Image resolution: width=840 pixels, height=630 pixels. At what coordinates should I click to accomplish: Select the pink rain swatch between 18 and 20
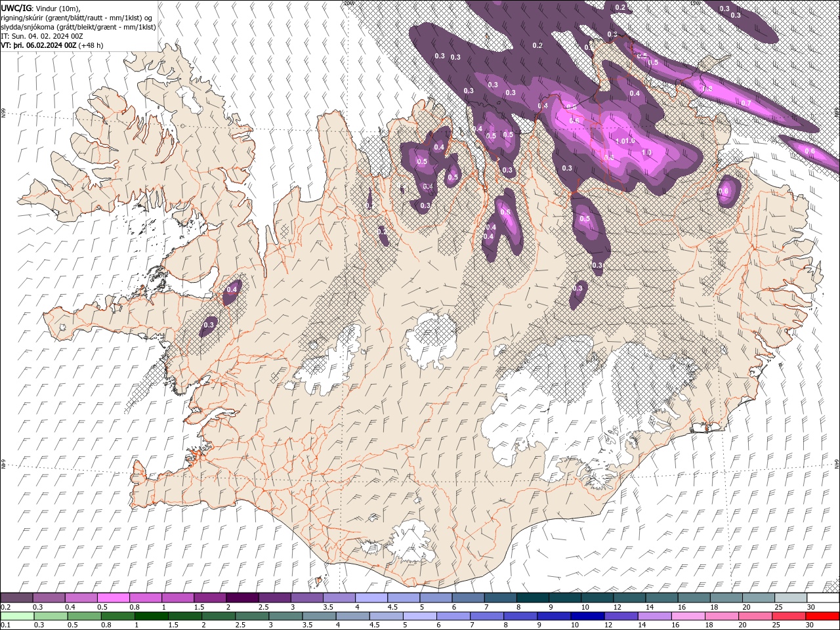coord(722,616)
